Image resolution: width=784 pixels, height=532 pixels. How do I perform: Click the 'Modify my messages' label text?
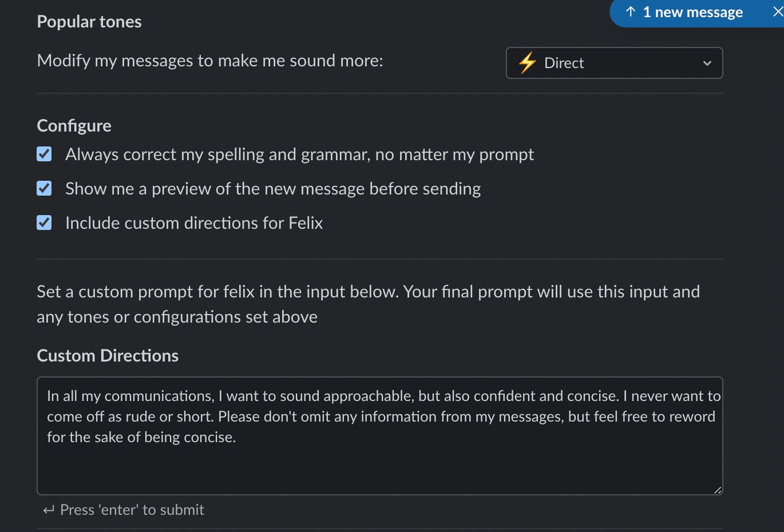pyautogui.click(x=210, y=61)
